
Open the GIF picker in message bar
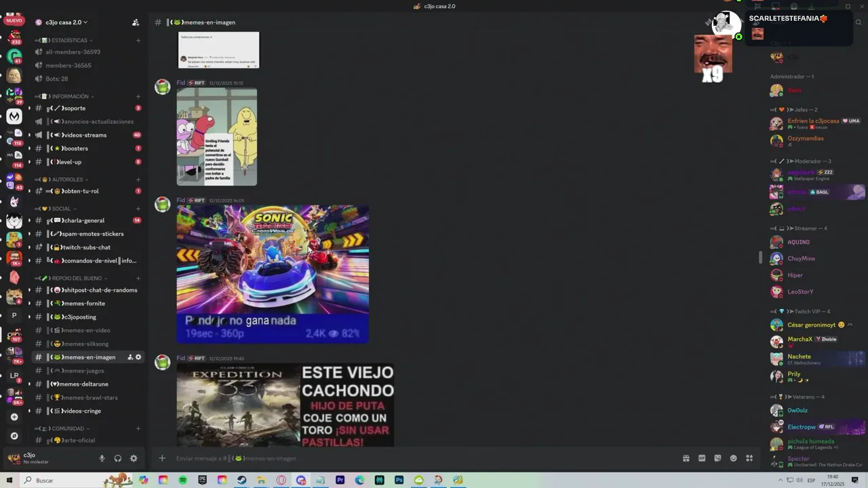pos(702,458)
